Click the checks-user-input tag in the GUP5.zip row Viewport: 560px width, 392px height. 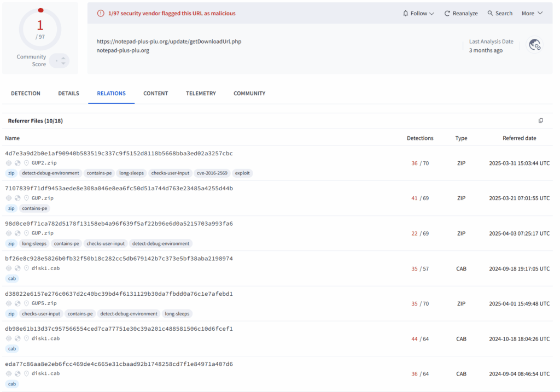pos(41,314)
